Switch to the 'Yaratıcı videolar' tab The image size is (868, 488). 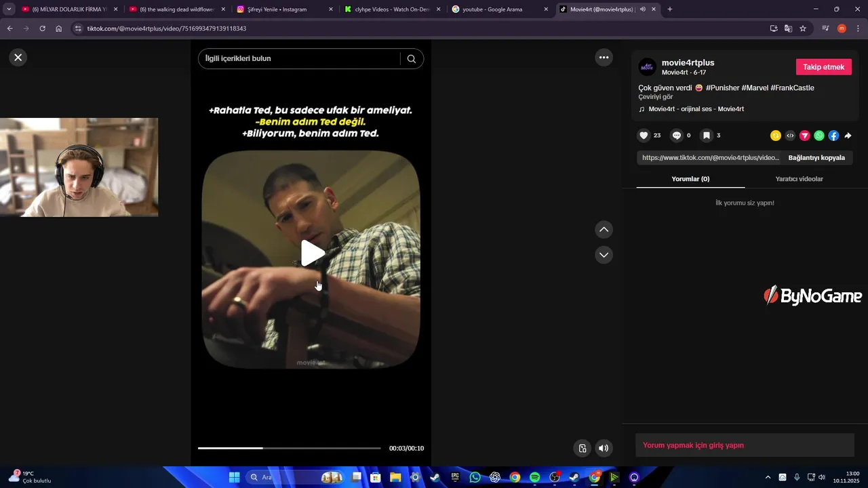coord(799,179)
